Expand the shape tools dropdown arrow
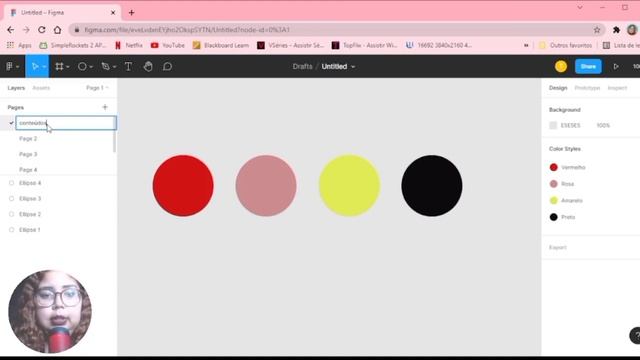640x360 pixels. click(91, 67)
